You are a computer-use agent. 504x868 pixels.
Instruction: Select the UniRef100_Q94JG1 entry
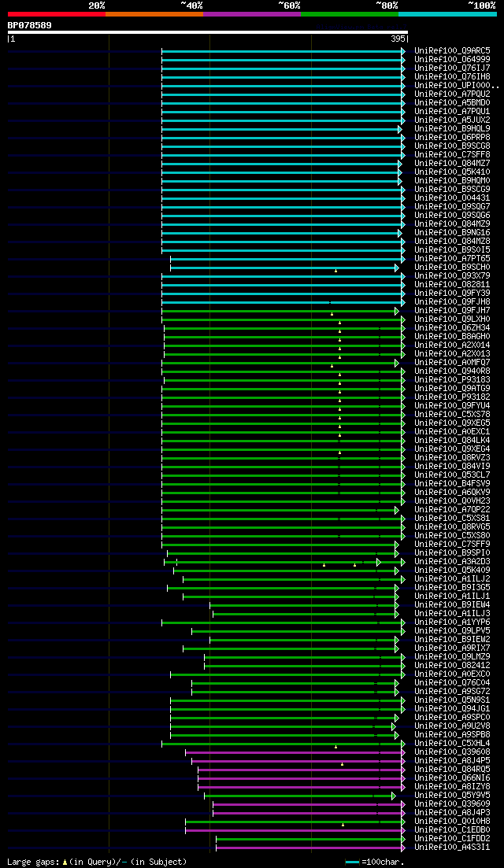[x=452, y=708]
